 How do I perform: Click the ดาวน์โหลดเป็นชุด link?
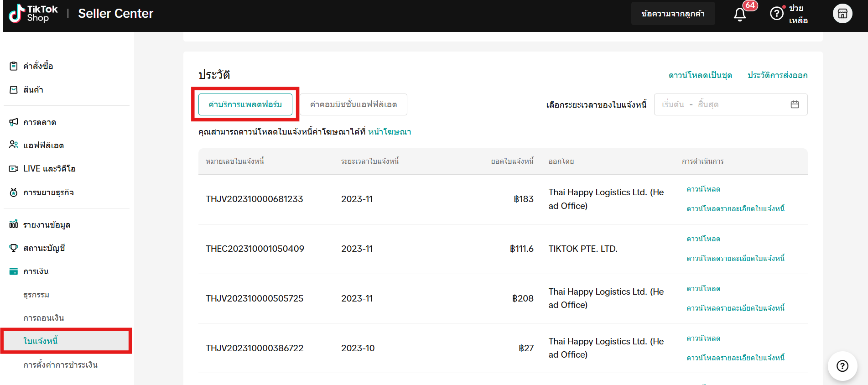700,75
